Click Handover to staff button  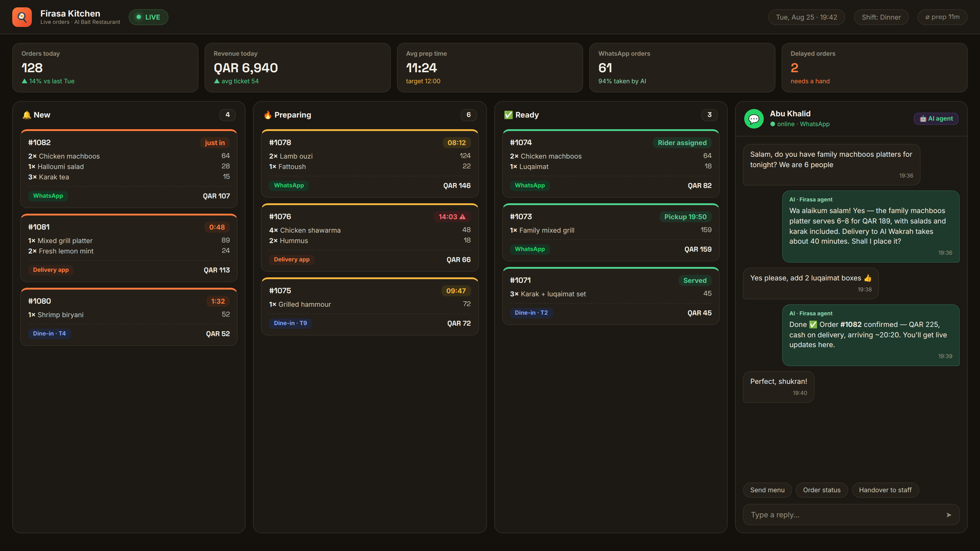885,490
